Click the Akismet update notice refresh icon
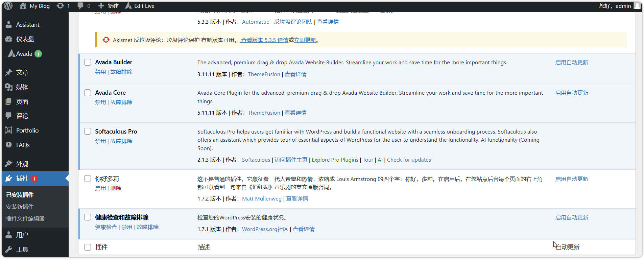 pos(106,40)
